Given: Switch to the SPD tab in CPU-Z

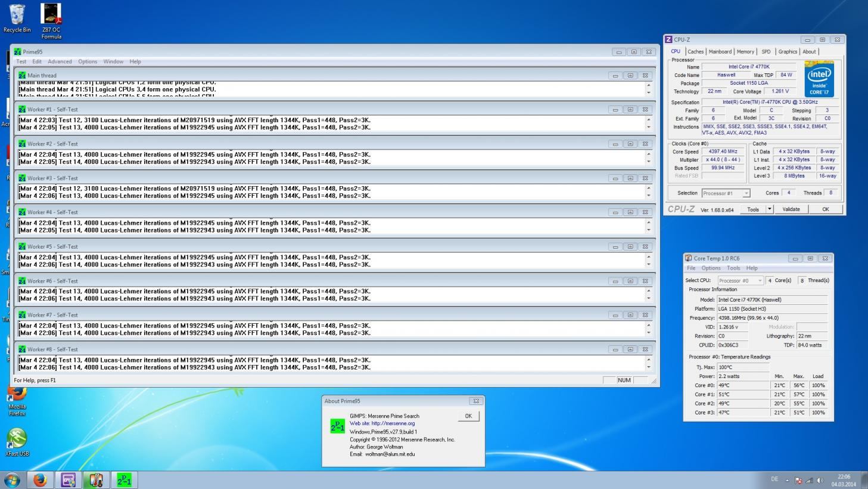Looking at the screenshot, I should [766, 52].
